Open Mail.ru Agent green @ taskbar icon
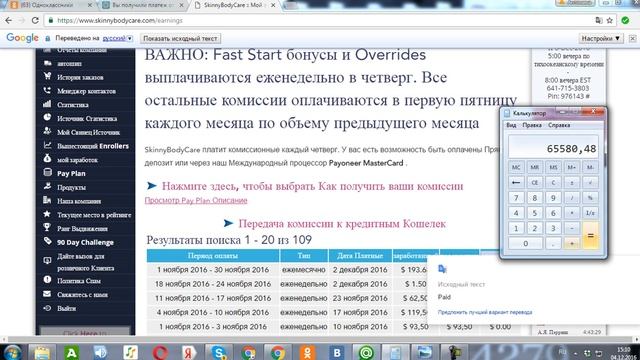Image resolution: width=640 pixels, height=360 pixels. tap(366, 352)
